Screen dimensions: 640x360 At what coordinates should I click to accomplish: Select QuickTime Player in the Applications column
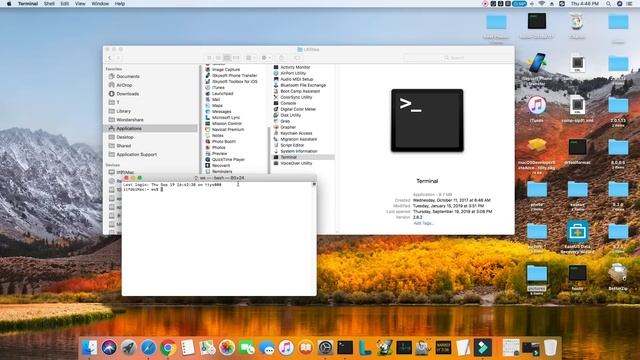pos(228,160)
